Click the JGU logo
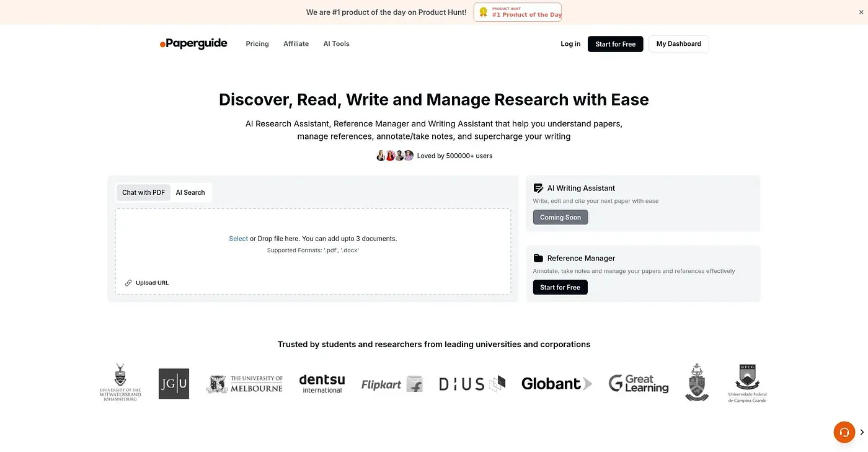868x452 pixels. pyautogui.click(x=174, y=384)
